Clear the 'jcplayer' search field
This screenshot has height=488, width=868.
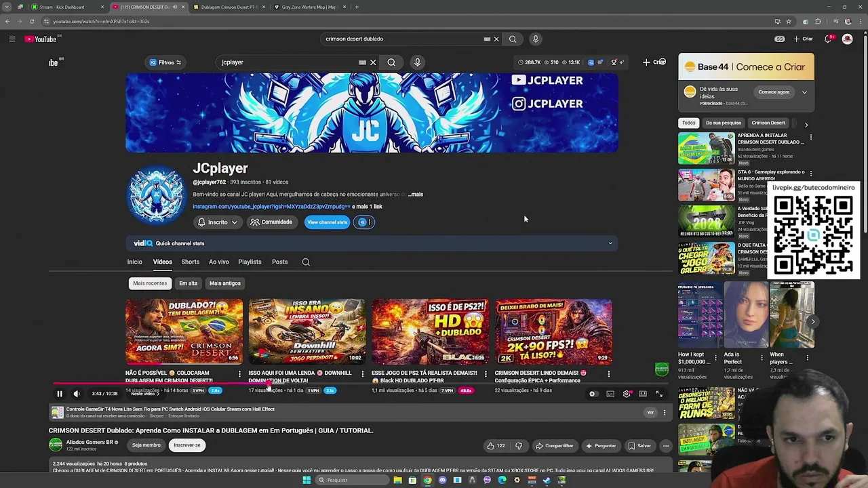click(x=373, y=62)
